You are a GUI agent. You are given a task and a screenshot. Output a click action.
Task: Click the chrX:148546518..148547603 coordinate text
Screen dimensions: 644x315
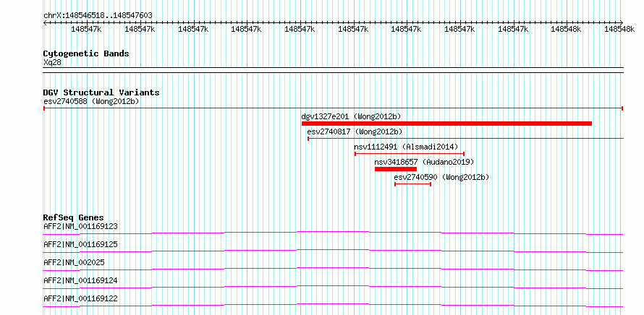(x=98, y=15)
